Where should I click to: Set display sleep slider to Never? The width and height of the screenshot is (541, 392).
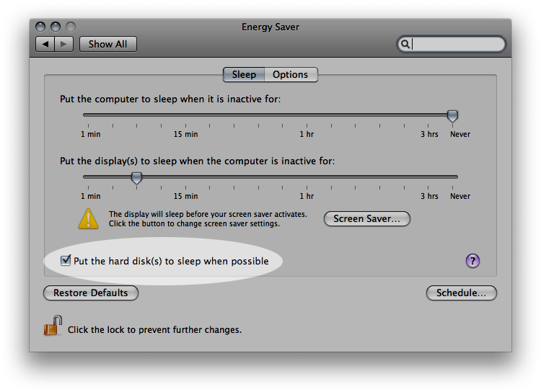pyautogui.click(x=453, y=177)
